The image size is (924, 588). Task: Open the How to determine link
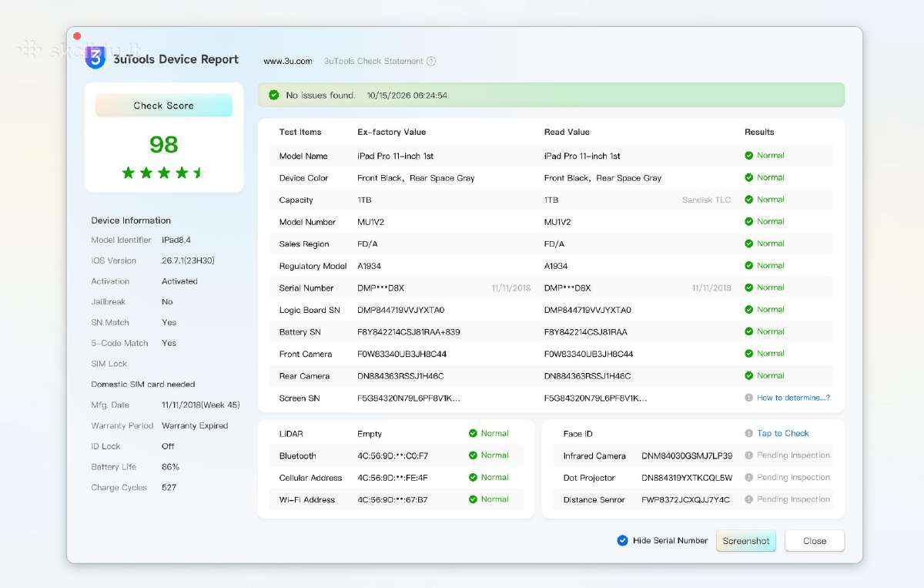[794, 398]
